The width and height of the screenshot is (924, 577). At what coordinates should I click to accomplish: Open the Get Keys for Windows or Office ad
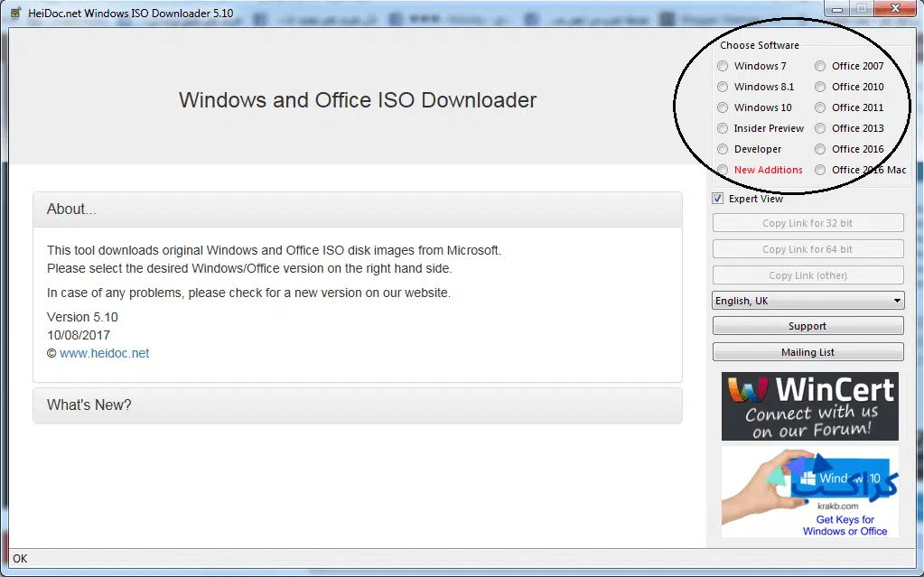[810, 492]
